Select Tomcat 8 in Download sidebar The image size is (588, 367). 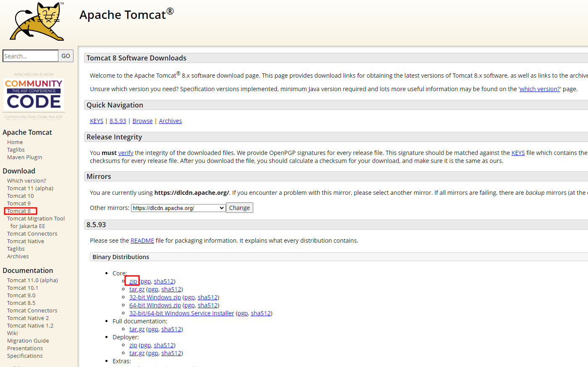tap(19, 211)
